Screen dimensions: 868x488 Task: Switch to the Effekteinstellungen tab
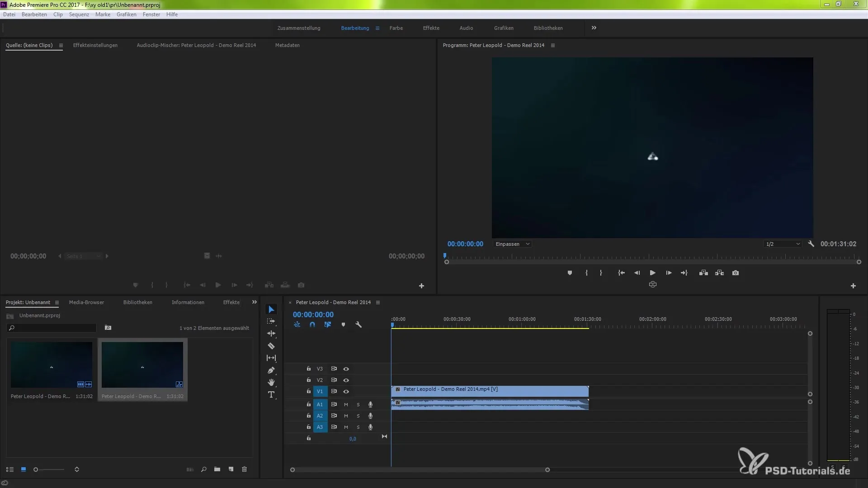(x=95, y=46)
